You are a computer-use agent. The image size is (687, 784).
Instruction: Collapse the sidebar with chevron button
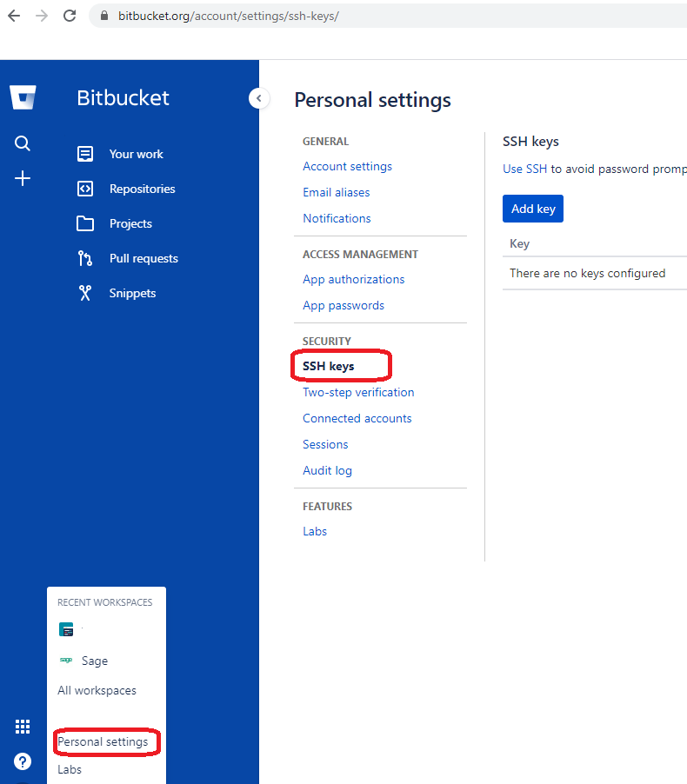258,98
